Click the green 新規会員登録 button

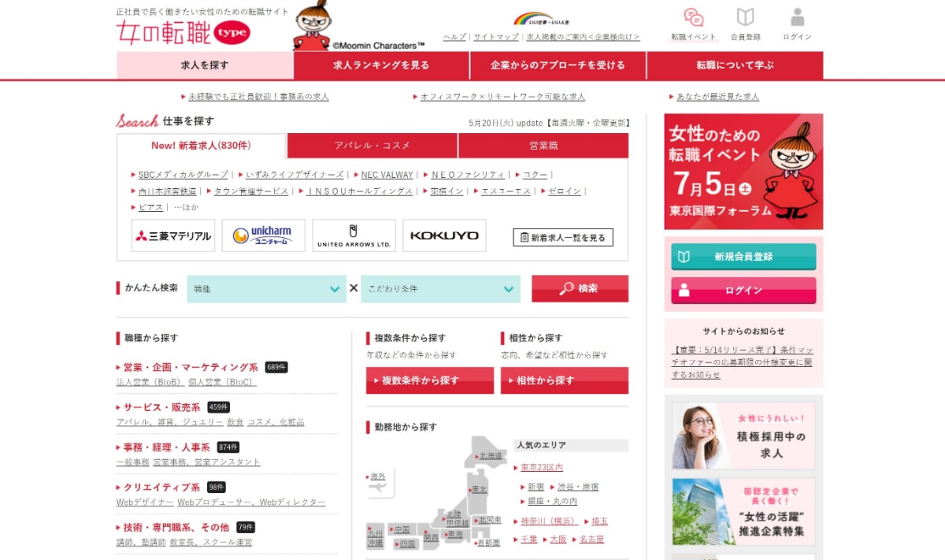pyautogui.click(x=743, y=257)
